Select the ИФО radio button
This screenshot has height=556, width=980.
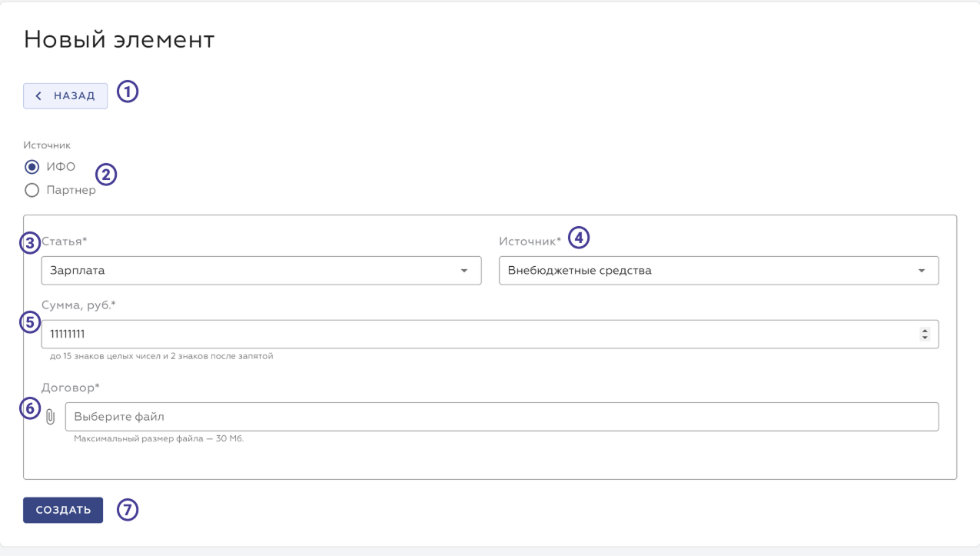click(32, 167)
